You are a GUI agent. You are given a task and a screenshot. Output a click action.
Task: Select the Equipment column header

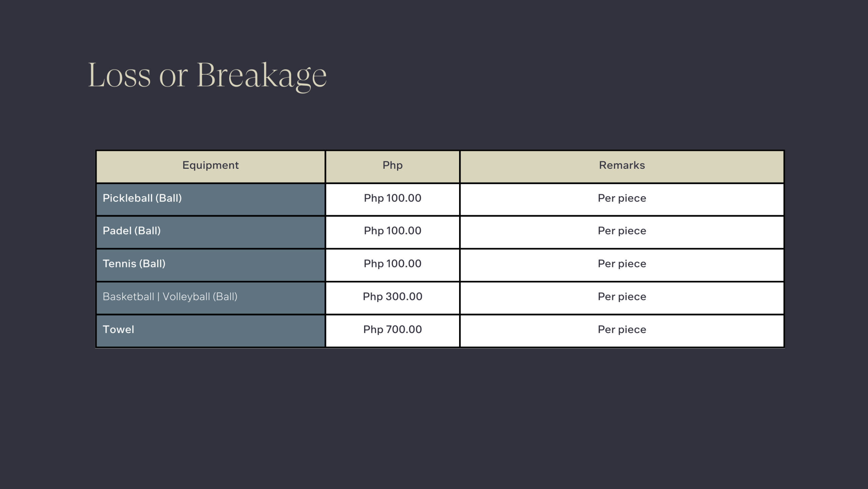pyautogui.click(x=211, y=165)
